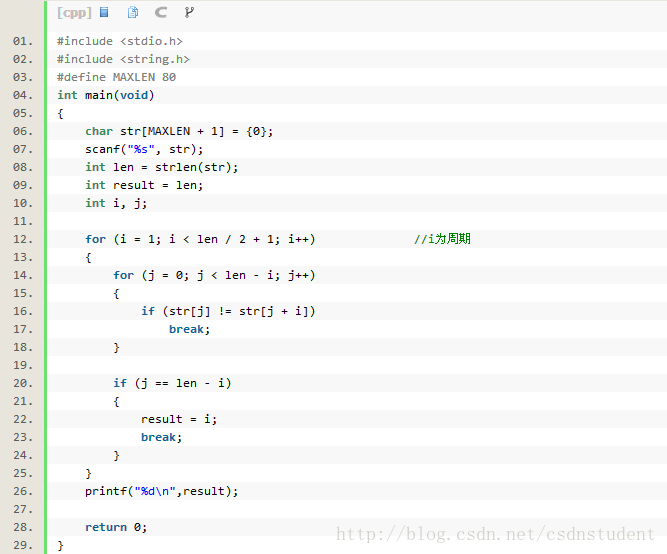Click the printf("%d\n",result); line
This screenshot has height=554, width=667.
162,491
